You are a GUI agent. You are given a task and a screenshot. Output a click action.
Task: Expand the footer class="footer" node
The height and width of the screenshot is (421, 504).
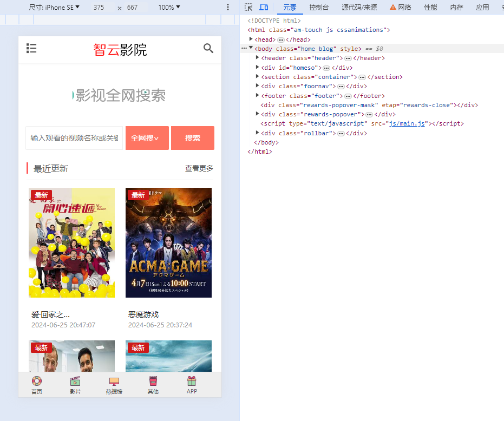[258, 95]
